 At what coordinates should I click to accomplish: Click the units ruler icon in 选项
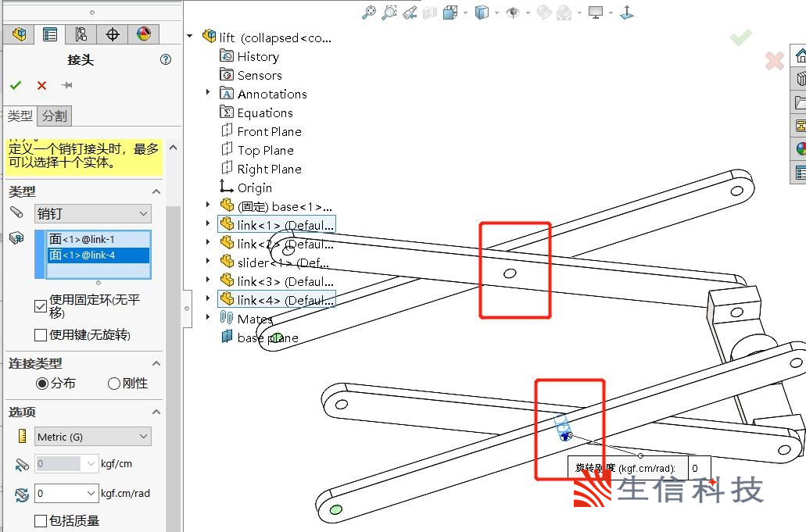click(22, 436)
